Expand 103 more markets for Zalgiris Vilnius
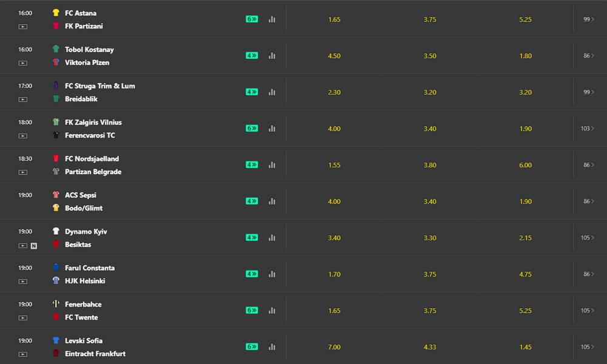The height and width of the screenshot is (364, 607). point(587,128)
